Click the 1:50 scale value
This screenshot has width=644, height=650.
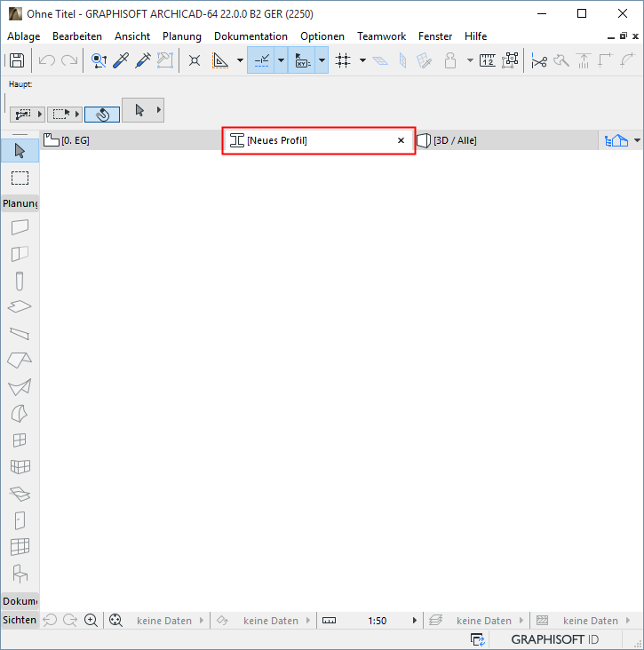377,621
